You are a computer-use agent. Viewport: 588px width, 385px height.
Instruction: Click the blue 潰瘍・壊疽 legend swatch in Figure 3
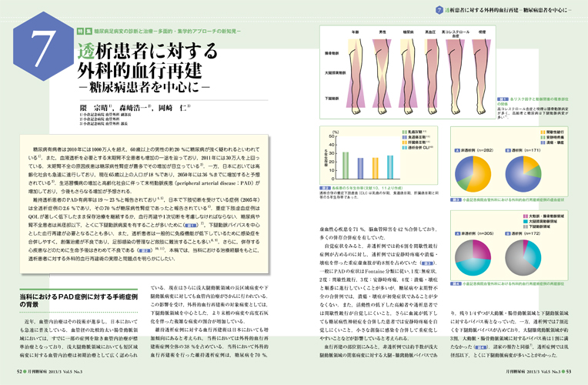click(543, 142)
